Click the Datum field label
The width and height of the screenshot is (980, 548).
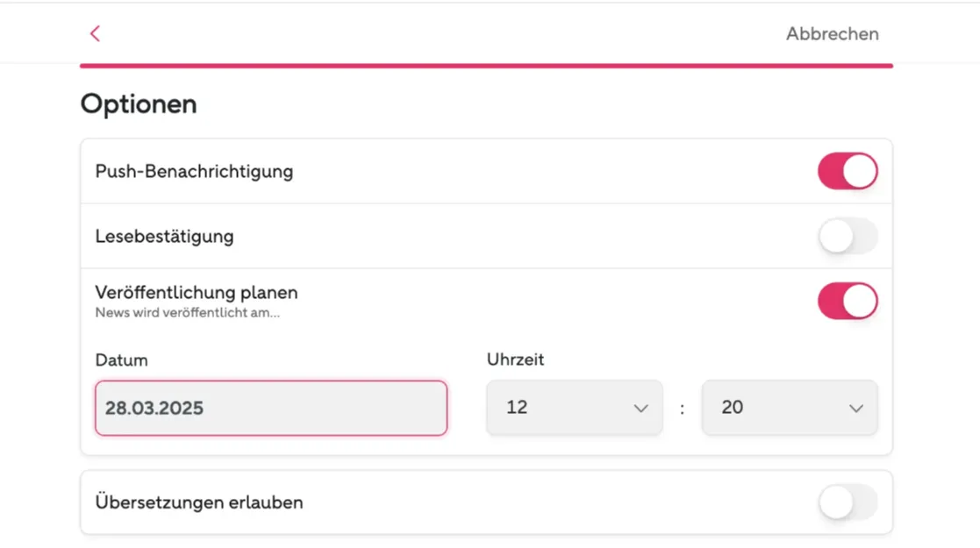121,359
